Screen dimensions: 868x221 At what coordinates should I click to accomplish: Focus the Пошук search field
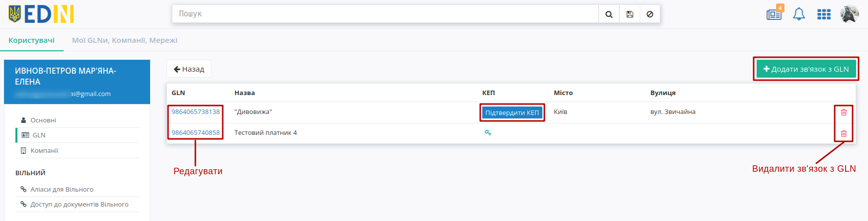click(x=385, y=14)
